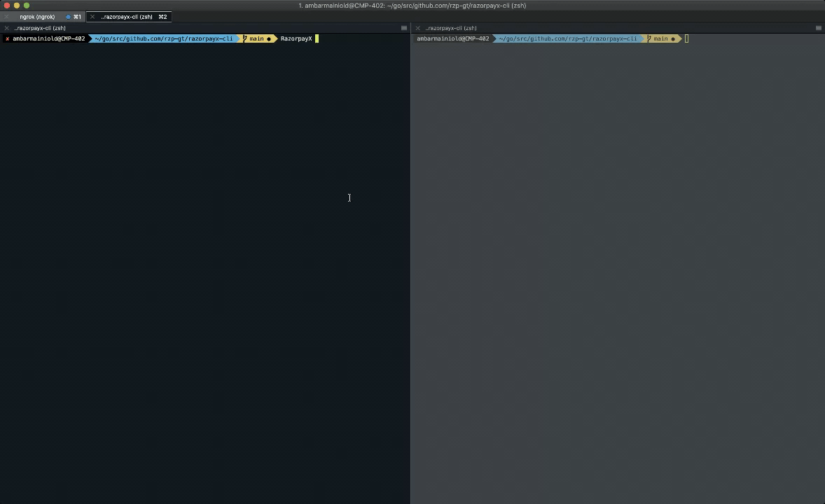
Task: Click the blue activity dot on ngrok tab
Action: 68,17
